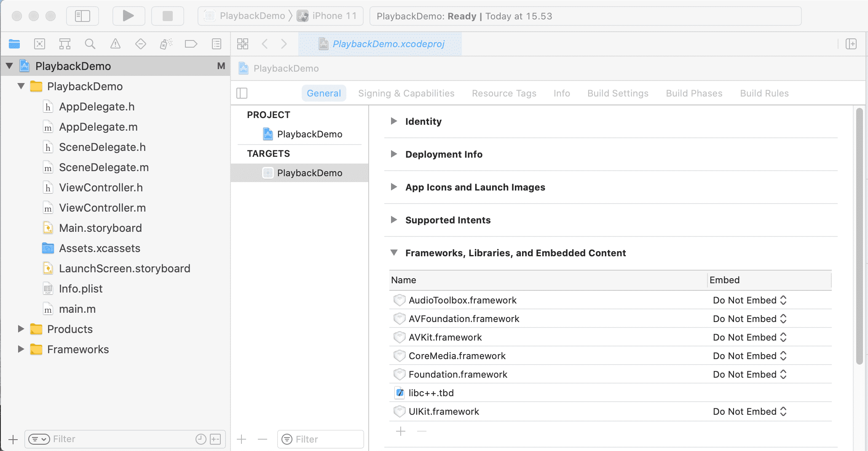The image size is (868, 451).
Task: Show only recent files in navigator
Action: [201, 439]
